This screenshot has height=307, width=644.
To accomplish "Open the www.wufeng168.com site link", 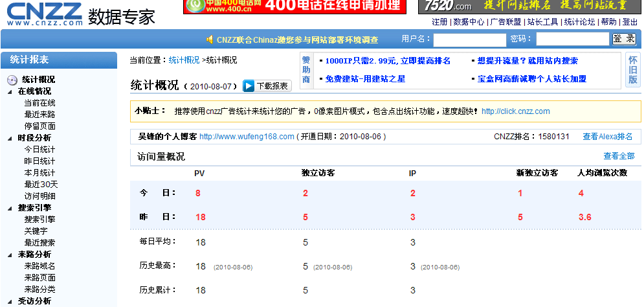I will point(247,137).
